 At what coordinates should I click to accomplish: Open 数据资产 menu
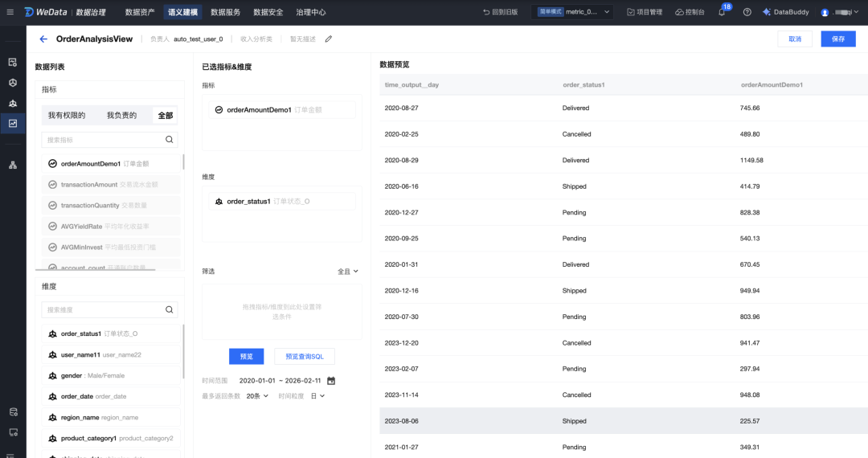(140, 11)
